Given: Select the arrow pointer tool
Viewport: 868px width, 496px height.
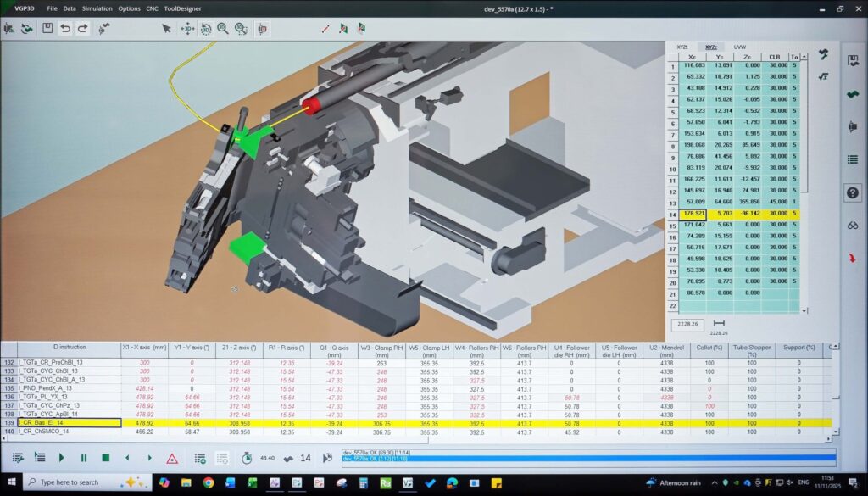Looking at the screenshot, I should click(167, 28).
